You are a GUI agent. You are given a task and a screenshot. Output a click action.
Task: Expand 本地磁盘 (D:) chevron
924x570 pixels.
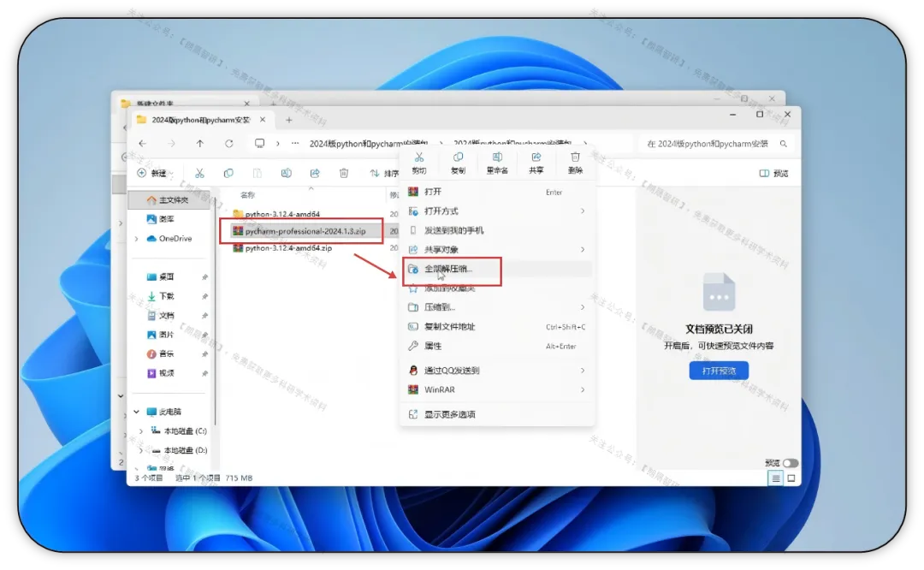[x=141, y=450]
